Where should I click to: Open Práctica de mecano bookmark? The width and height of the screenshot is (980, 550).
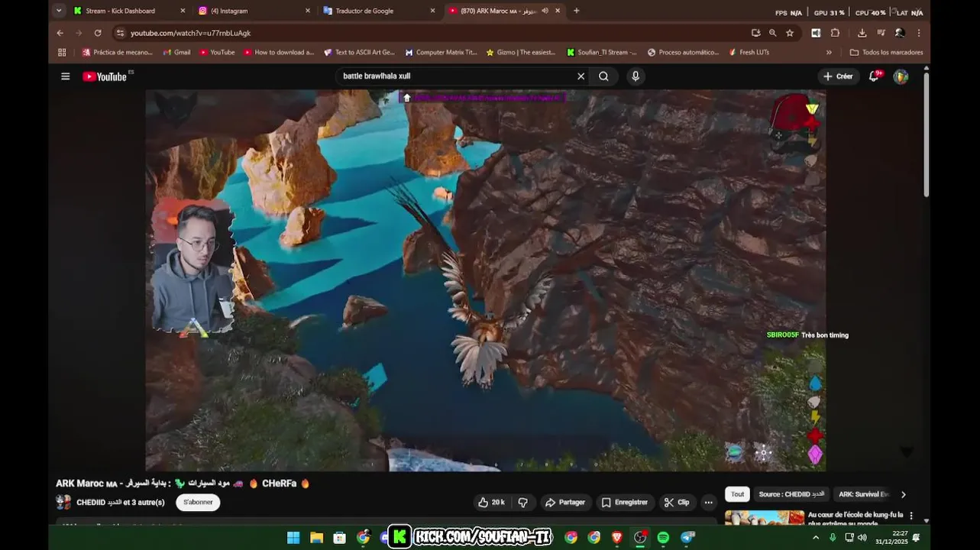pos(118,53)
